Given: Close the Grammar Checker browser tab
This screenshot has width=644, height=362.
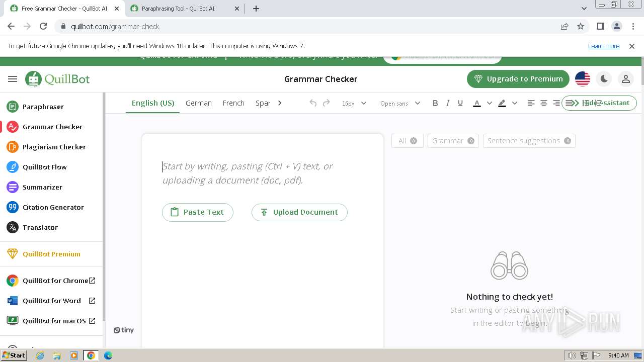Looking at the screenshot, I should coord(116,9).
